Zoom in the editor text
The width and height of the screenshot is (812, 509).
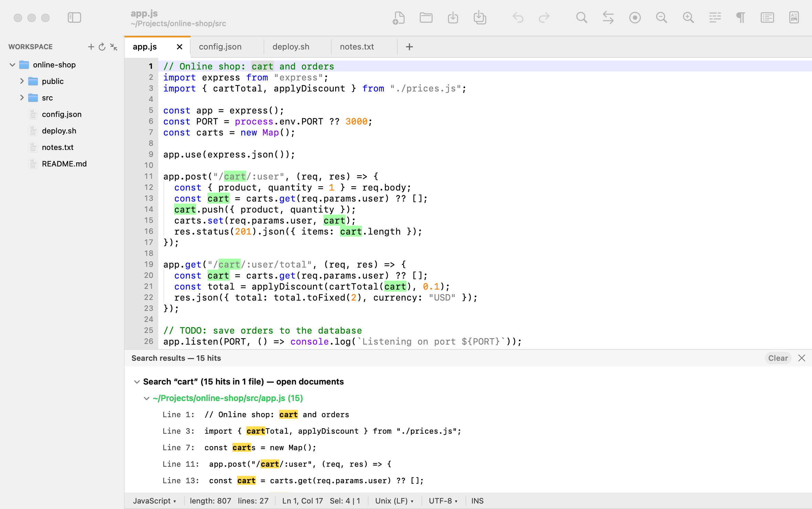coord(688,18)
